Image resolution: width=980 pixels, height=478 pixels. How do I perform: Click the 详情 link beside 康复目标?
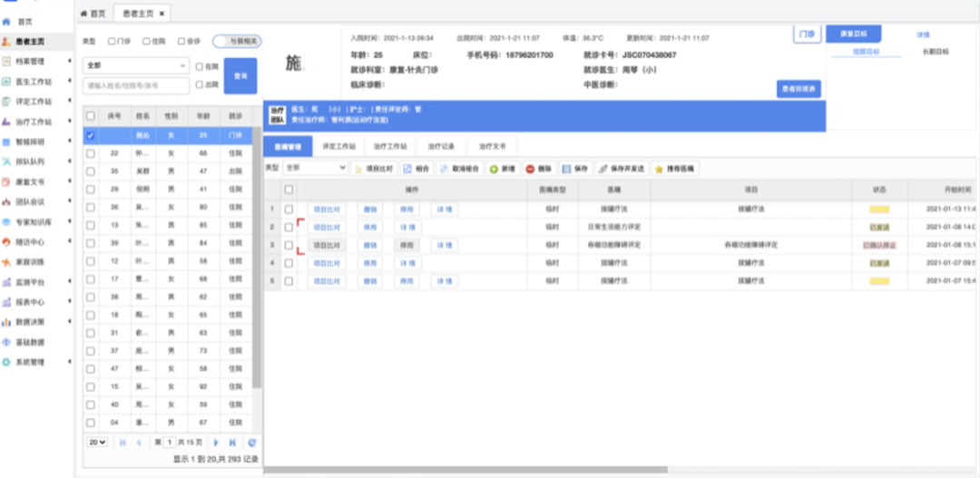tap(923, 35)
